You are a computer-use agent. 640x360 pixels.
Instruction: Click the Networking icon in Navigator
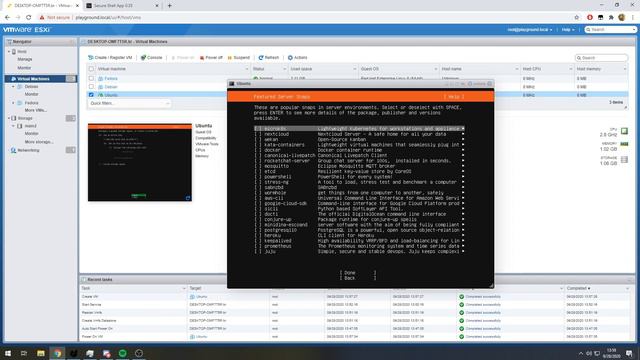(x=13, y=150)
